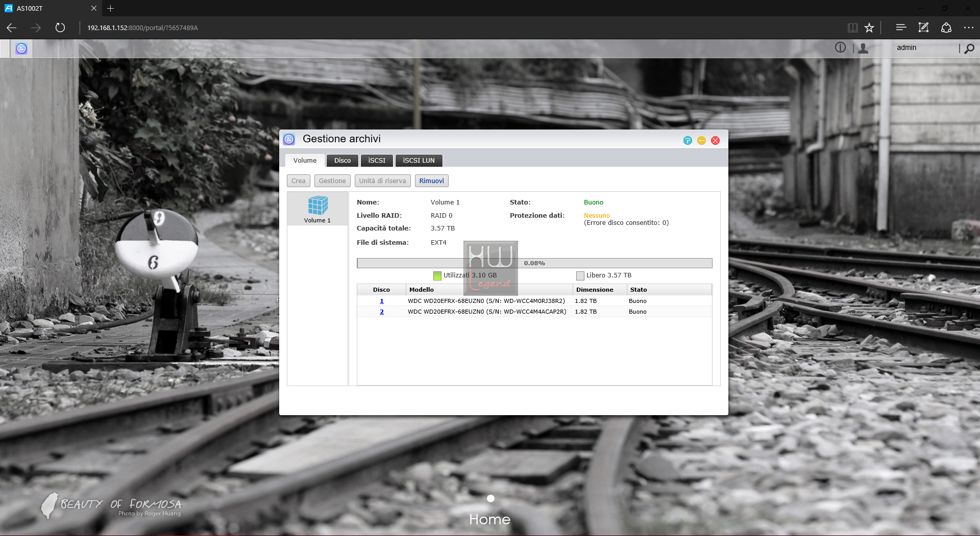Click the 1.82 TB size for disk 1
The image size is (980, 536).
click(585, 301)
